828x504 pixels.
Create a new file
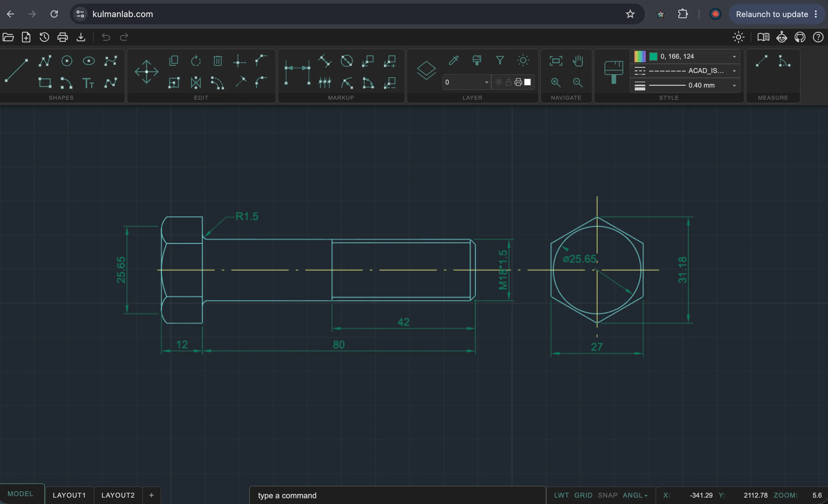click(26, 37)
